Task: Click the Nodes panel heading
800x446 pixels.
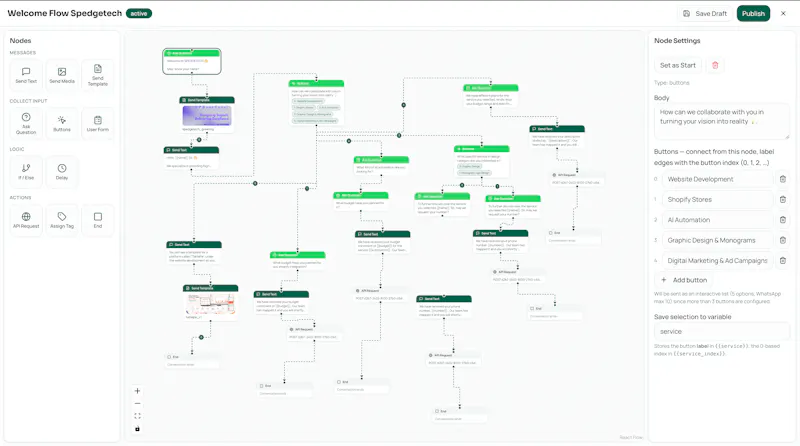Action: pyautogui.click(x=20, y=41)
